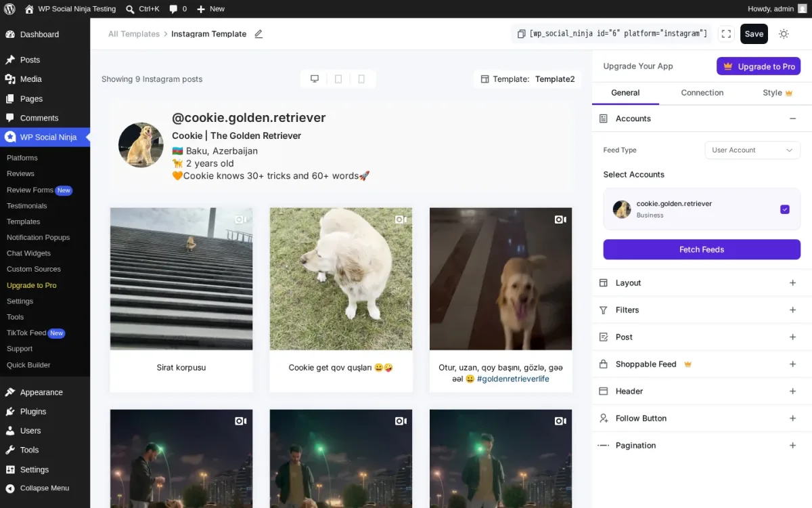Open the #goldenretrieverlife hashtag link
Image resolution: width=812 pixels, height=508 pixels.
[513, 379]
